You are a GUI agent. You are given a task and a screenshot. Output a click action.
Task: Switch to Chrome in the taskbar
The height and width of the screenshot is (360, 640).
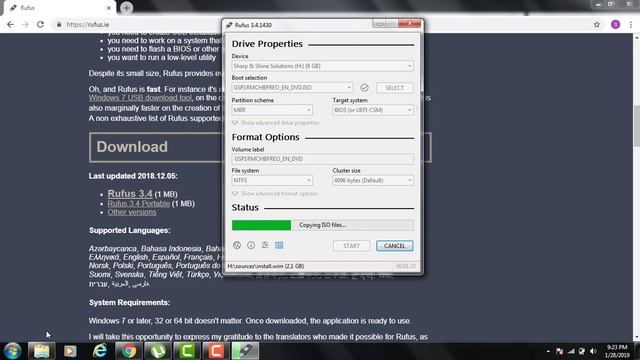[129, 351]
